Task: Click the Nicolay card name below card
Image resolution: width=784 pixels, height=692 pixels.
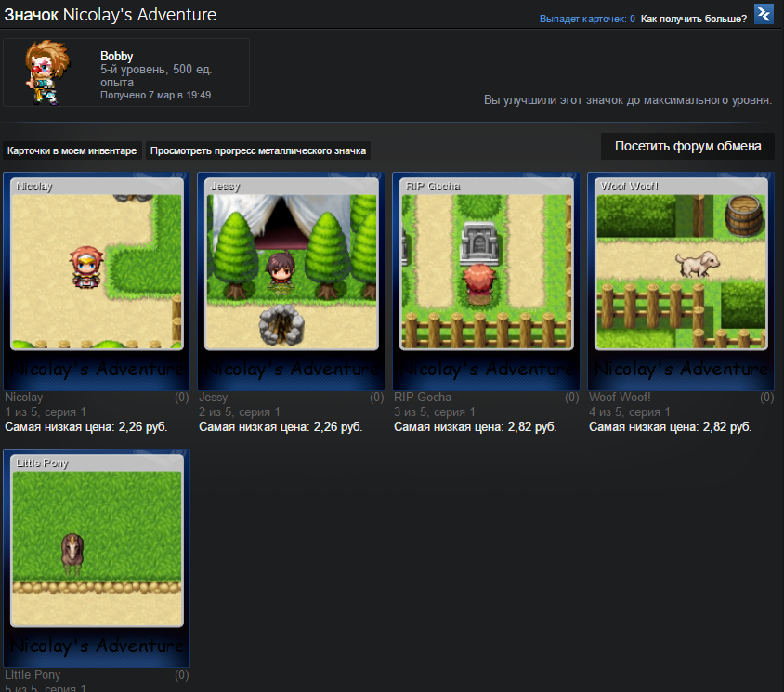Action: 23,398
